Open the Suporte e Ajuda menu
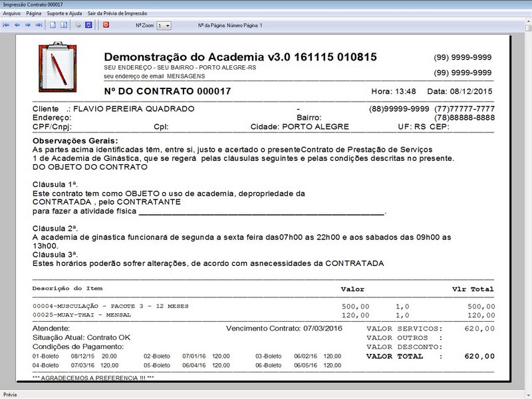Viewport: 532px width, 399px height. (x=65, y=13)
